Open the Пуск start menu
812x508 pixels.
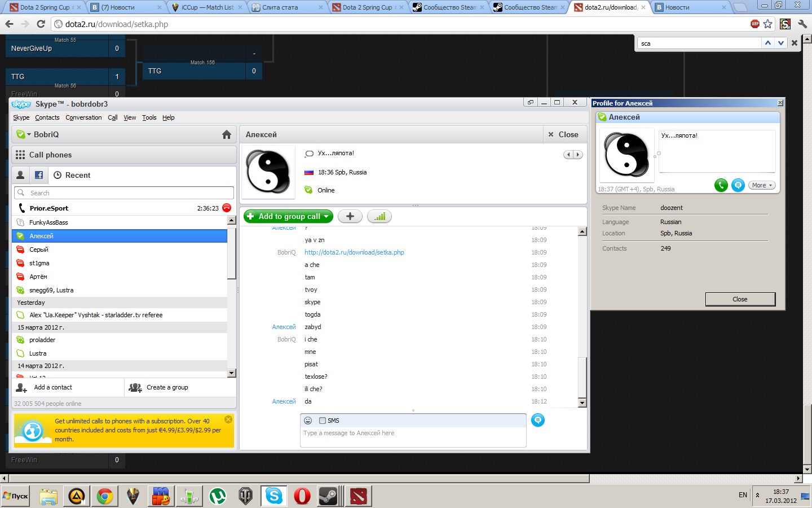(x=16, y=496)
